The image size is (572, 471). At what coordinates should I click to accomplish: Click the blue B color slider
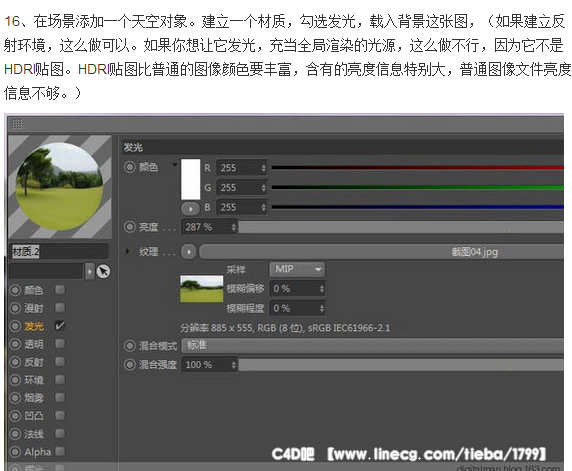click(x=418, y=207)
